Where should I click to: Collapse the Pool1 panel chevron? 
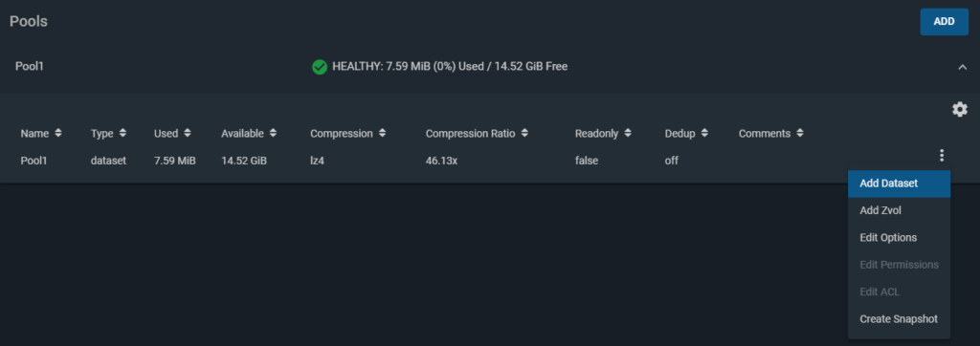coord(963,67)
